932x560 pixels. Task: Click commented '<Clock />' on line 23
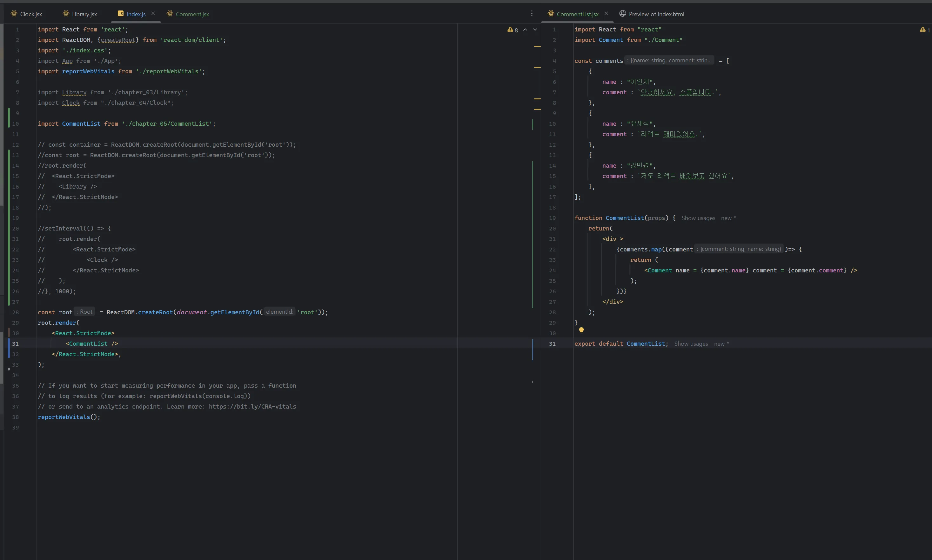[102, 260]
